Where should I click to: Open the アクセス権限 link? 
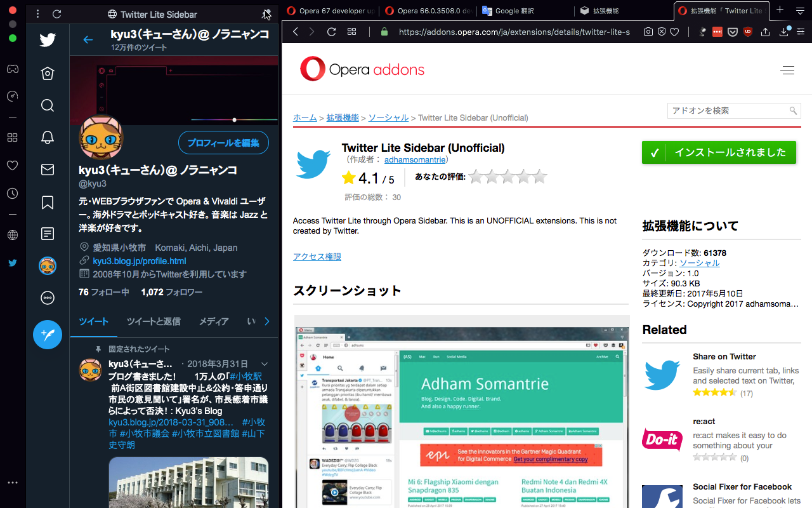(317, 257)
